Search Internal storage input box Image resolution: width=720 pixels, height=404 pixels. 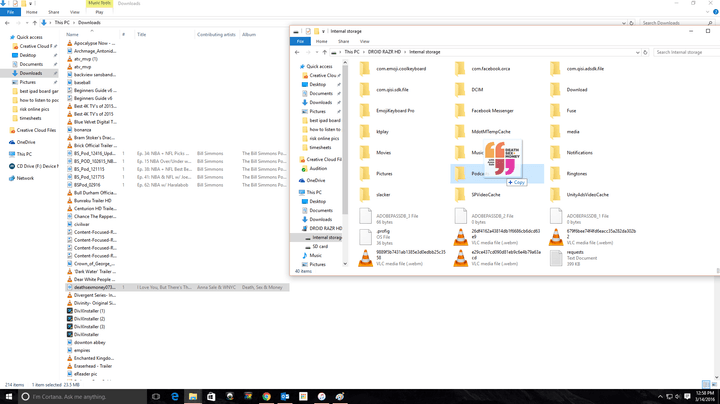click(687, 52)
